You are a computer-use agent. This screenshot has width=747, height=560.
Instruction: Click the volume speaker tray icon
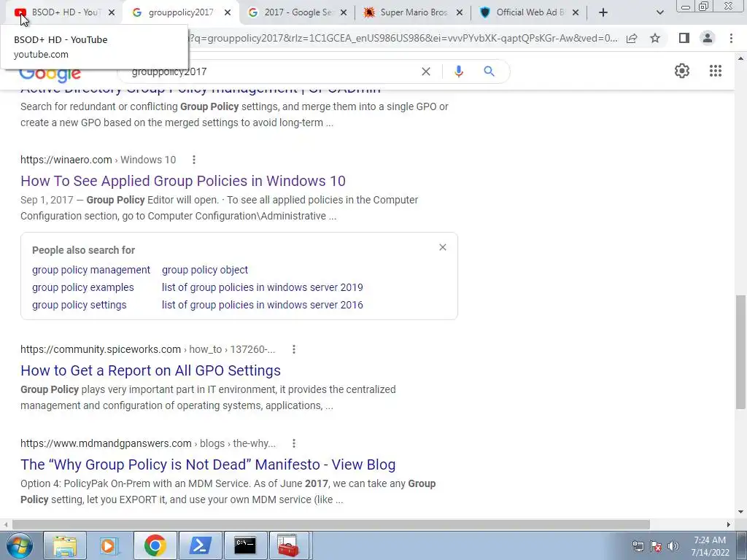click(673, 546)
